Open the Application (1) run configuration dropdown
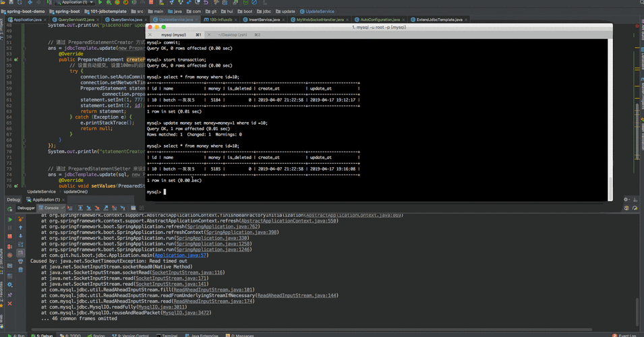644x337 pixels. tap(74, 2)
